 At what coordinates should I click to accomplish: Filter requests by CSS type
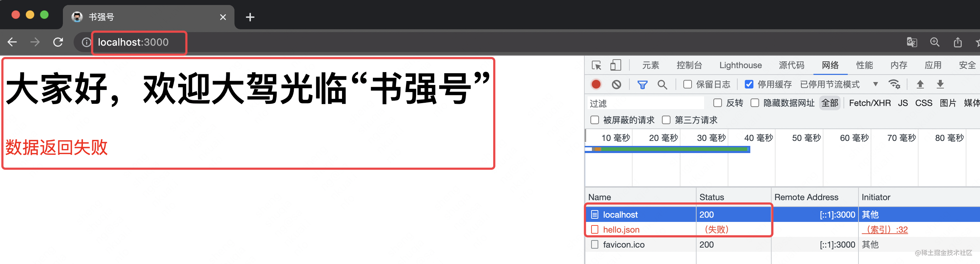(x=923, y=103)
